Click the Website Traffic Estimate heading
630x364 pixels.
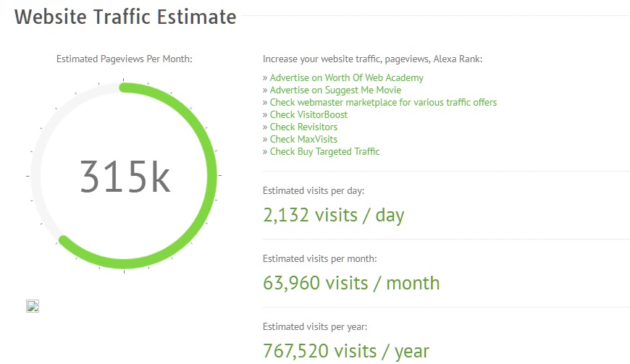click(125, 17)
